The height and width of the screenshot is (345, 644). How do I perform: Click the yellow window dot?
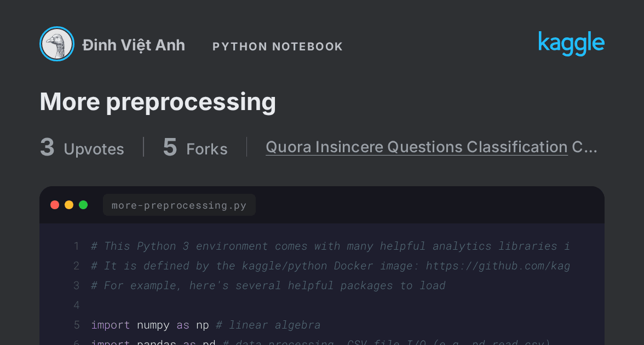point(69,205)
